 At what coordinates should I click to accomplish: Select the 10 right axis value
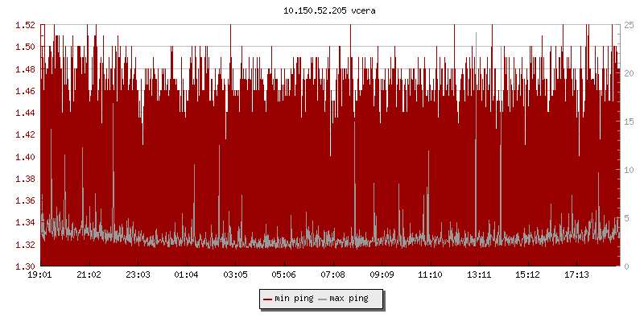[x=627, y=170]
